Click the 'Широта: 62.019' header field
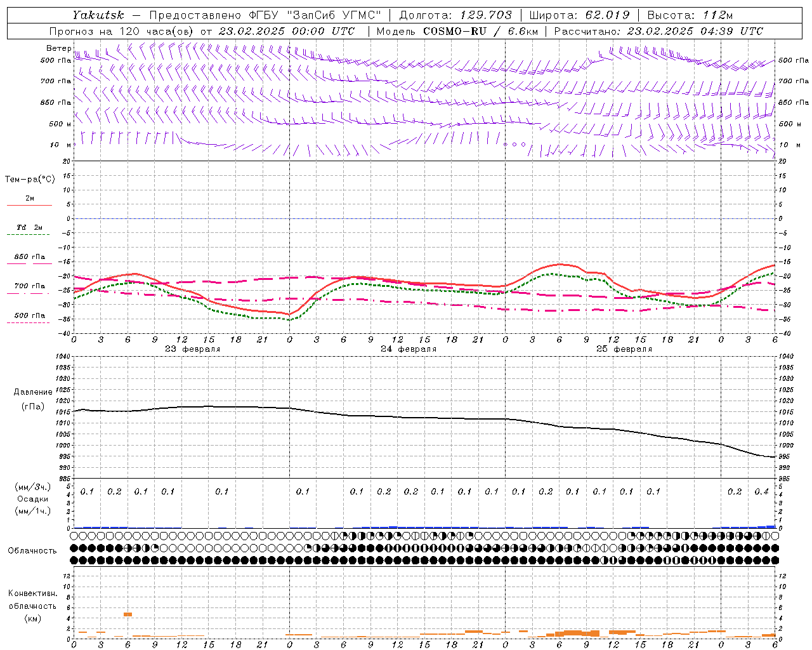 coord(579,15)
